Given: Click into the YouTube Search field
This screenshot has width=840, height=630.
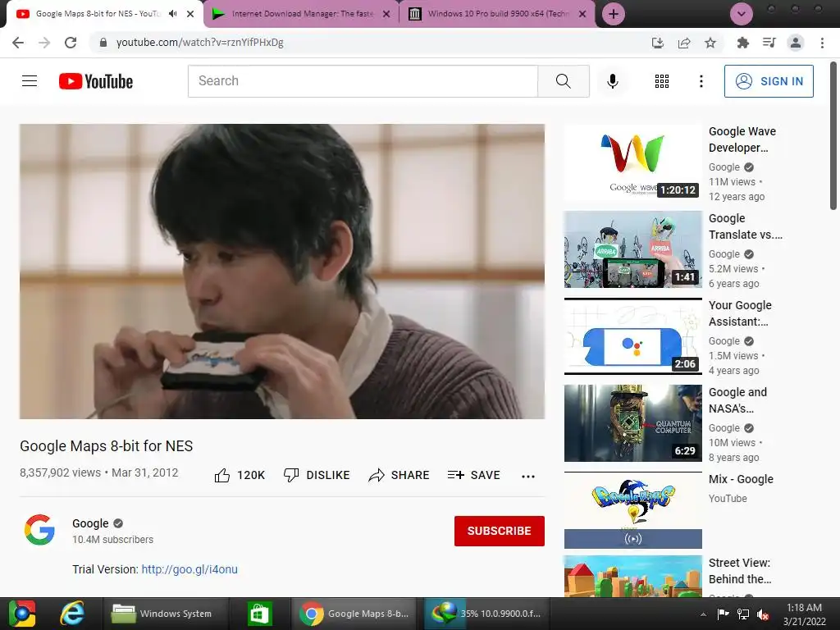Looking at the screenshot, I should tap(363, 81).
